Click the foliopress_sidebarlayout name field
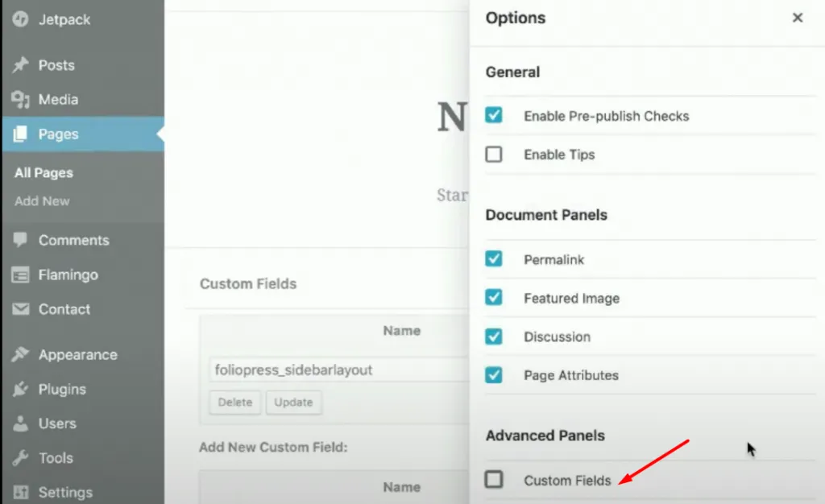This screenshot has height=504, width=825. point(339,370)
